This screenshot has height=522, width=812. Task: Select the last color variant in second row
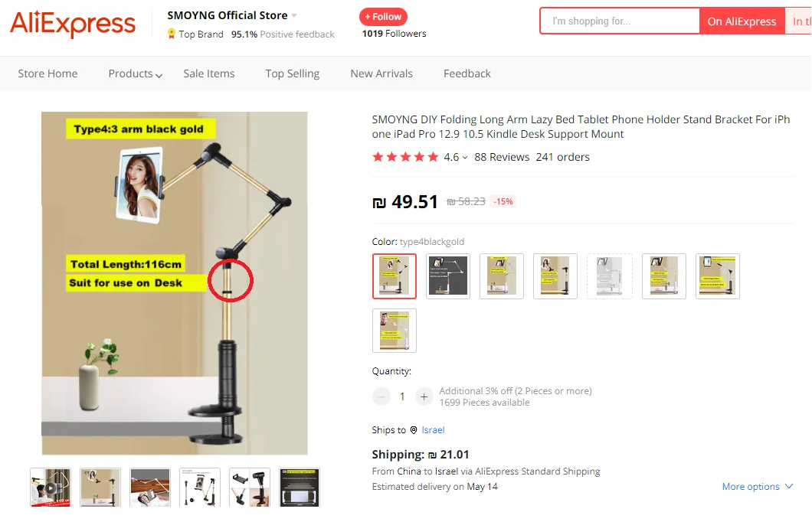[394, 331]
